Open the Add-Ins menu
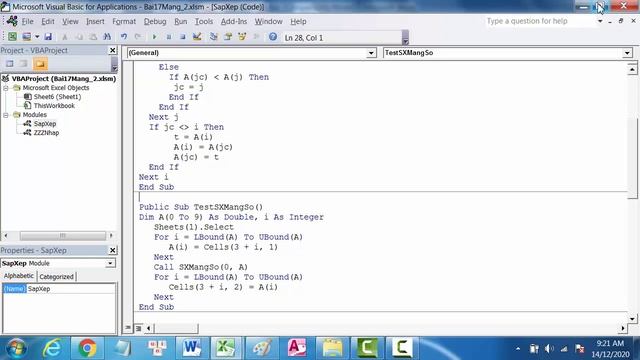This screenshot has height=360, width=640. [233, 21]
